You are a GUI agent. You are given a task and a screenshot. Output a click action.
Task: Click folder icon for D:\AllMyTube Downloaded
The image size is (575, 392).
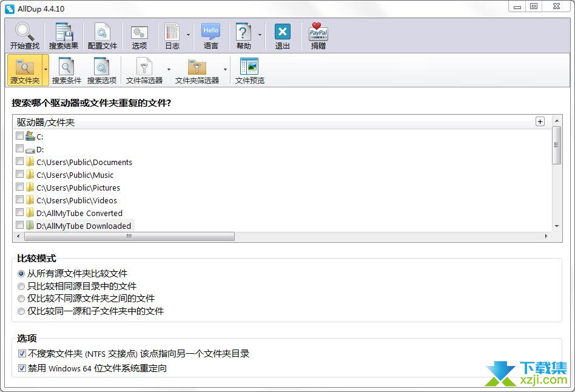pos(30,225)
